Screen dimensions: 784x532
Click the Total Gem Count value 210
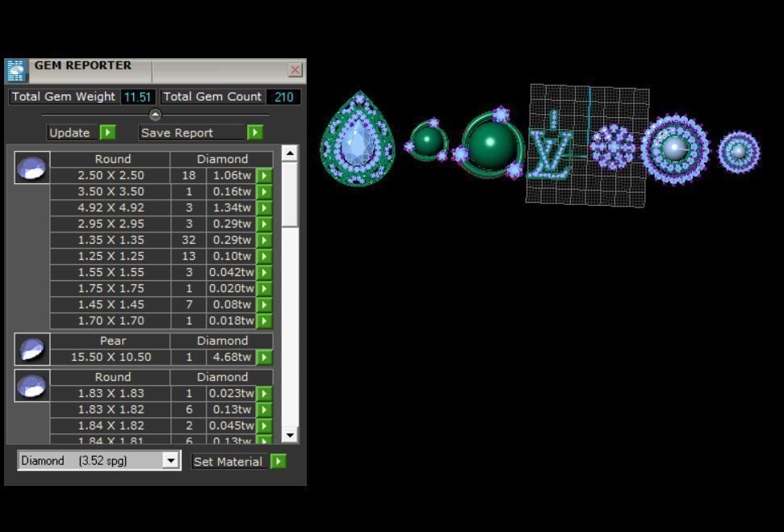[283, 97]
